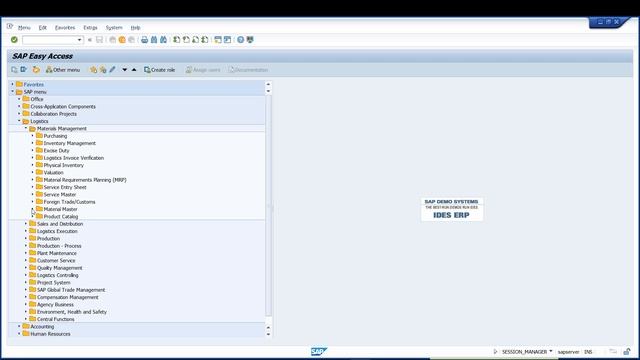Select the Service Entry Sheet item

(x=65, y=187)
